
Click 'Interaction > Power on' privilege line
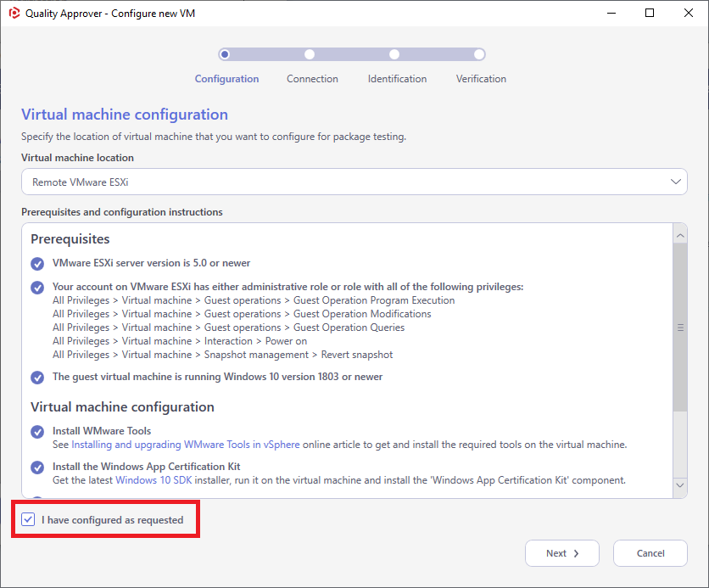pos(180,341)
